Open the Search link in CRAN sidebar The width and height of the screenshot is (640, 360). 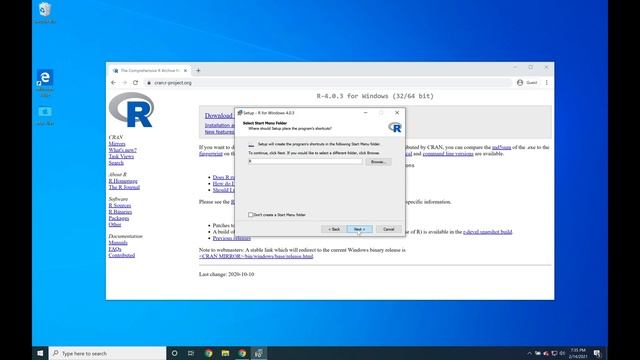pyautogui.click(x=116, y=163)
